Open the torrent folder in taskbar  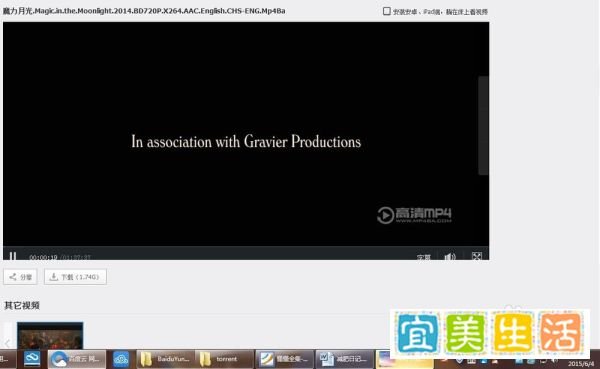coord(224,359)
